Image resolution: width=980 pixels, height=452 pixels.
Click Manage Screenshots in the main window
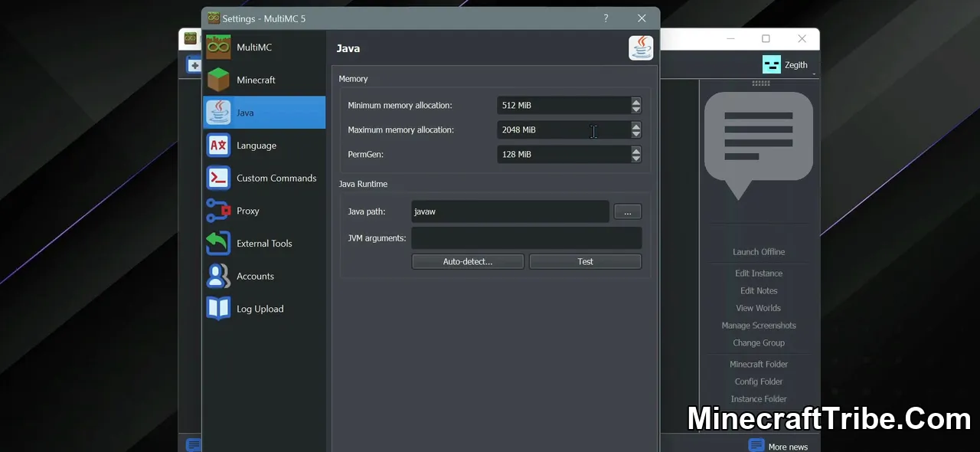(x=759, y=326)
